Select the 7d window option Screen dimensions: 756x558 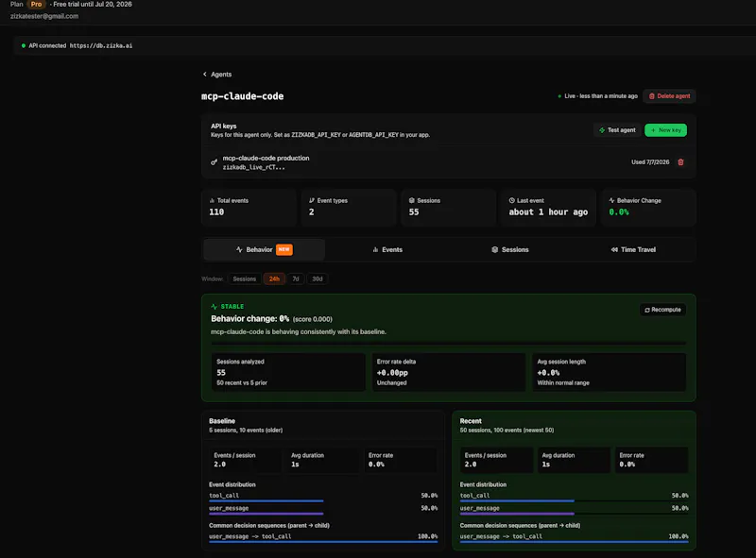click(x=296, y=279)
